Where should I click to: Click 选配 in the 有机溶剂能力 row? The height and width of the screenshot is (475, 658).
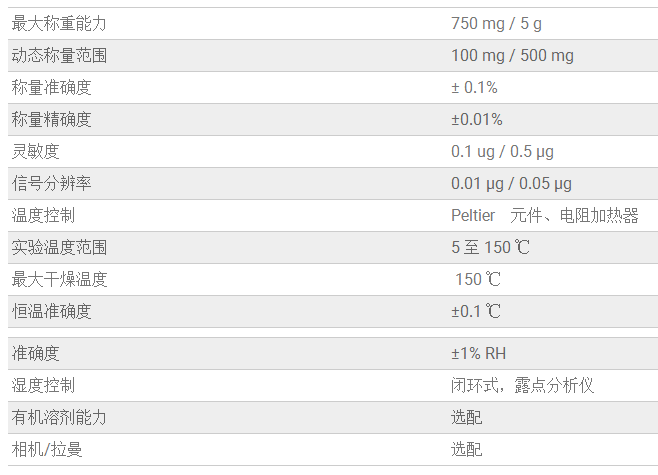[466, 417]
